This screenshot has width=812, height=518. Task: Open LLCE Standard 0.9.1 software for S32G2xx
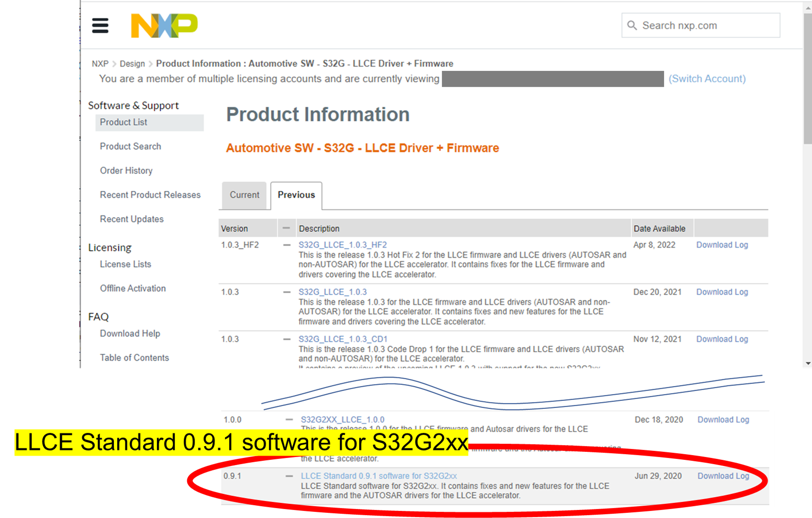[379, 476]
